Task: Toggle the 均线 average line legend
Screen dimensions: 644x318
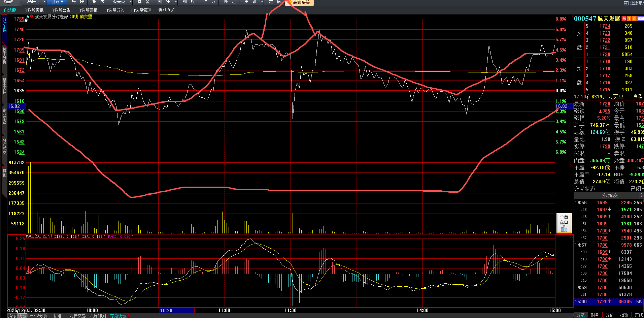Action: click(74, 17)
